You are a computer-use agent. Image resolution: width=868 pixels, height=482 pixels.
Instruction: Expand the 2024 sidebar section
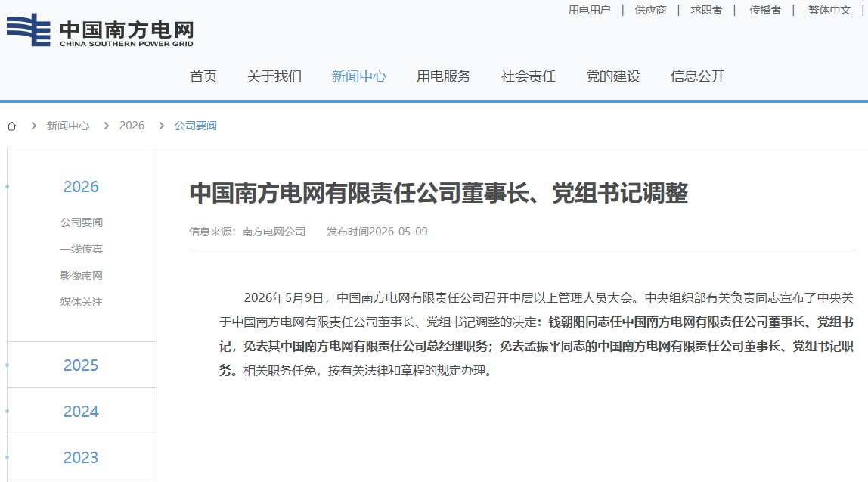click(x=81, y=411)
